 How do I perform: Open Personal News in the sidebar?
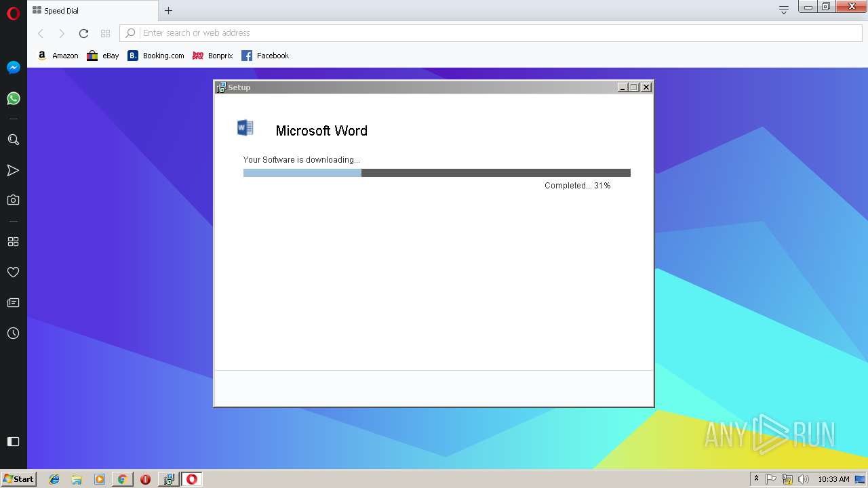tap(13, 302)
